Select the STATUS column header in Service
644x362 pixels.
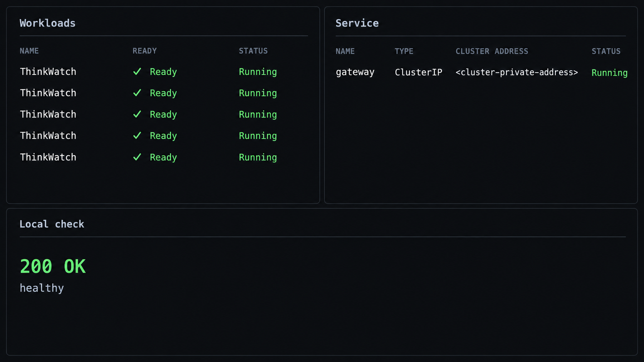coord(606,51)
